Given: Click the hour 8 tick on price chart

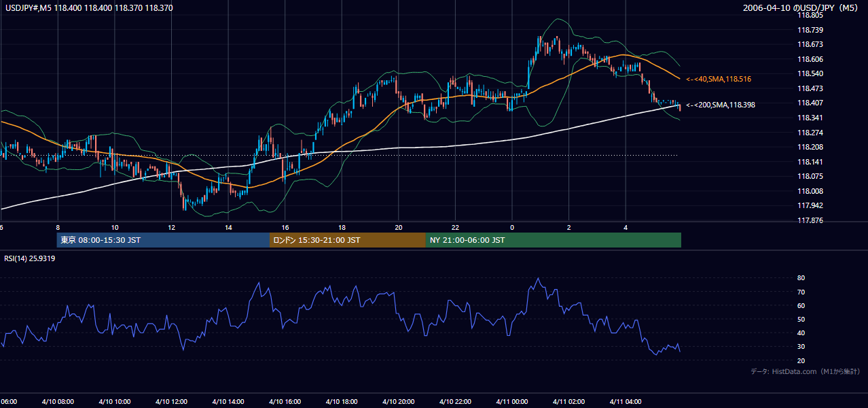Looking at the screenshot, I should click(x=58, y=228).
